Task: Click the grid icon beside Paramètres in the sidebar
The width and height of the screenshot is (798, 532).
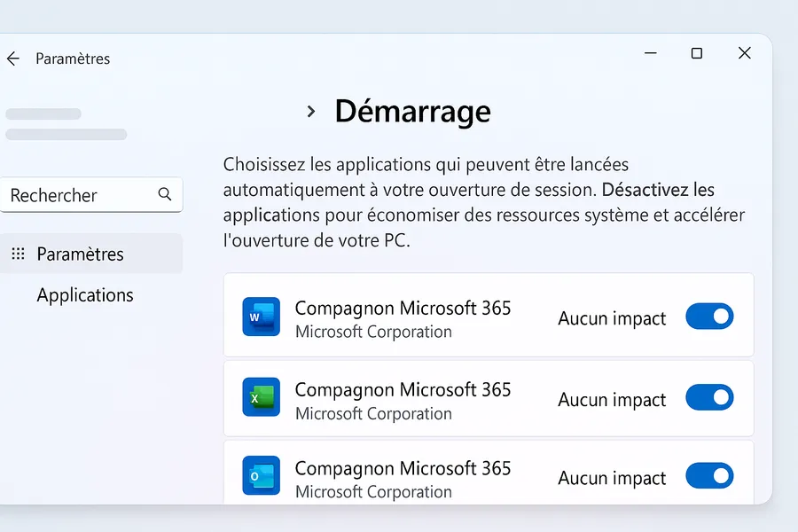Action: click(18, 254)
